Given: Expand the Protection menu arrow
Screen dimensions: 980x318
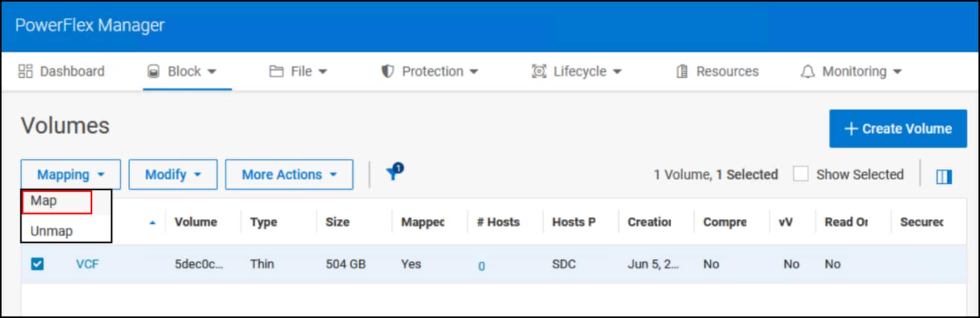Looking at the screenshot, I should click(x=474, y=72).
